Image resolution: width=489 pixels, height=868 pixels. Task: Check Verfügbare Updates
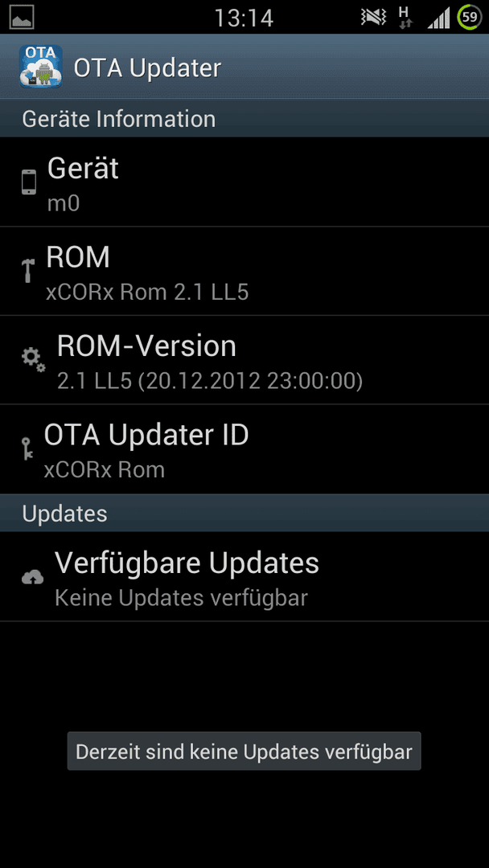(244, 576)
